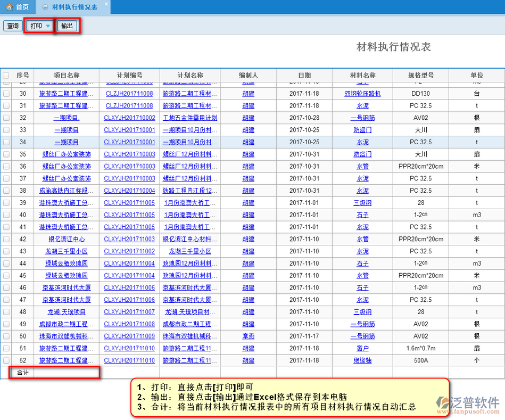Sort by the 日期 column header

[304, 76]
